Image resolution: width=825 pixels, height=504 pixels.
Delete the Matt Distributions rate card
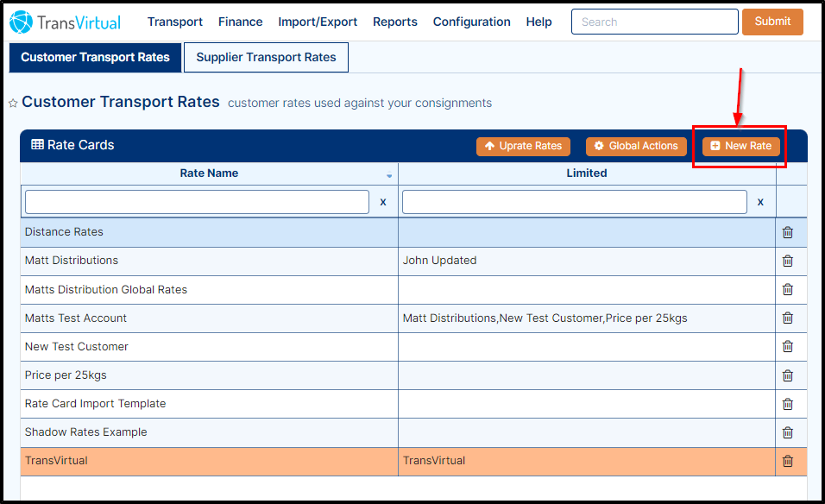tap(788, 261)
